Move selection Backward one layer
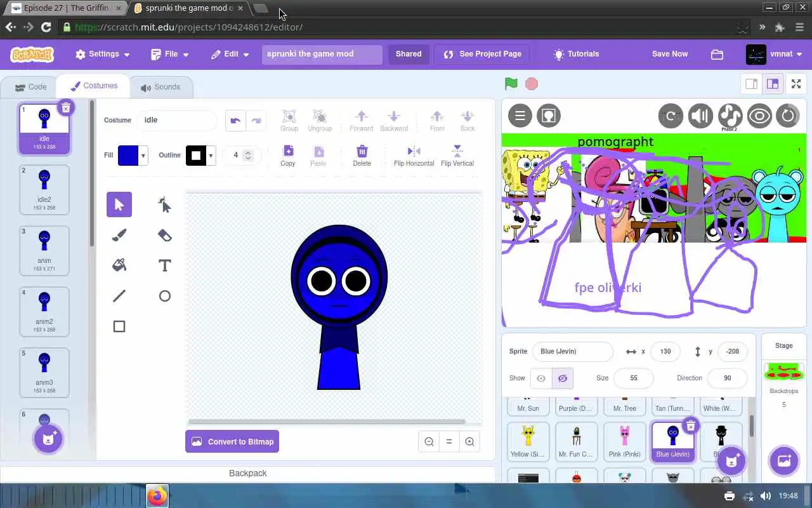The height and width of the screenshot is (508, 812). click(394, 121)
